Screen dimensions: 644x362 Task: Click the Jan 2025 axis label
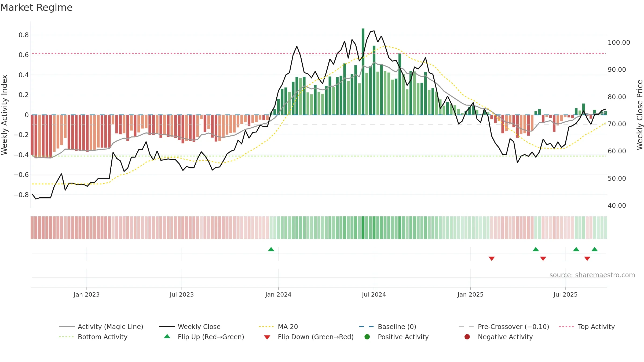coord(470,295)
